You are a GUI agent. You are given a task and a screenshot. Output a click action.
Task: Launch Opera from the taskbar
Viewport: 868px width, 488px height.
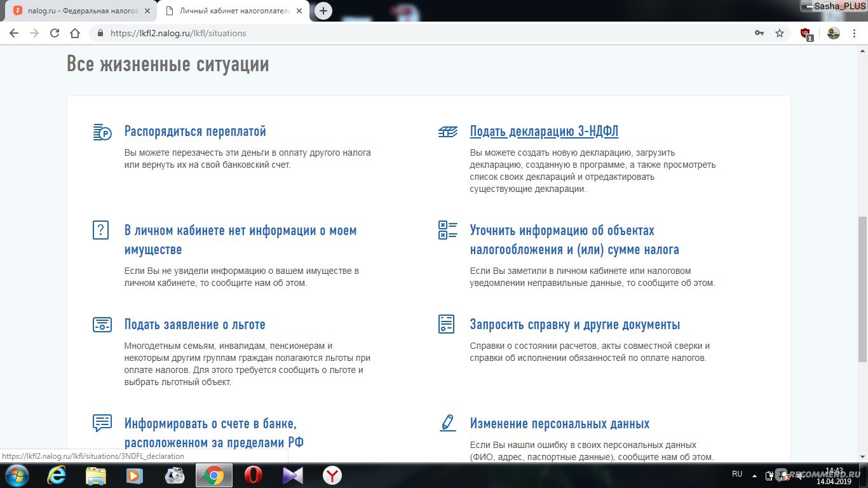[x=253, y=475]
